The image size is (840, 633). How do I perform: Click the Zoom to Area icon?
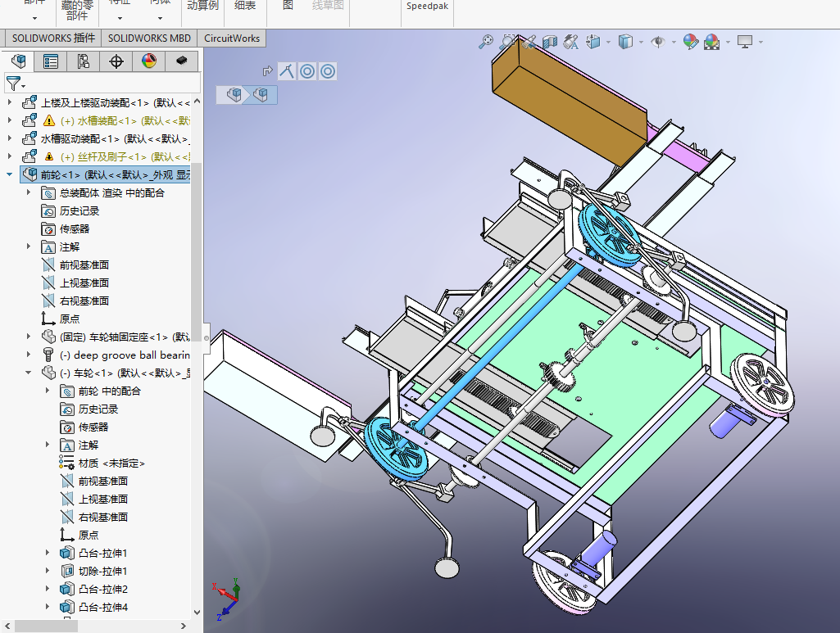(506, 42)
